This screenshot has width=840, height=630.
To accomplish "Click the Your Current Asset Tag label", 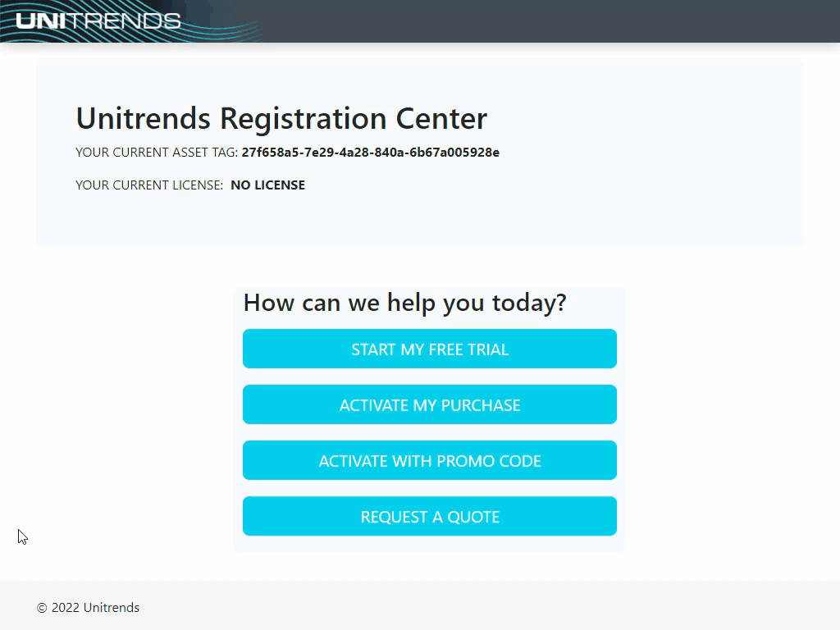I will tap(157, 153).
